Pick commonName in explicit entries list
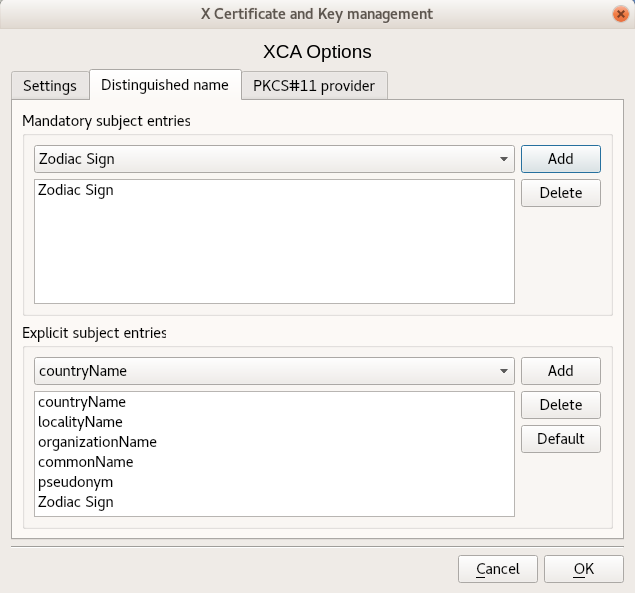The height and width of the screenshot is (593, 635). pyautogui.click(x=85, y=462)
